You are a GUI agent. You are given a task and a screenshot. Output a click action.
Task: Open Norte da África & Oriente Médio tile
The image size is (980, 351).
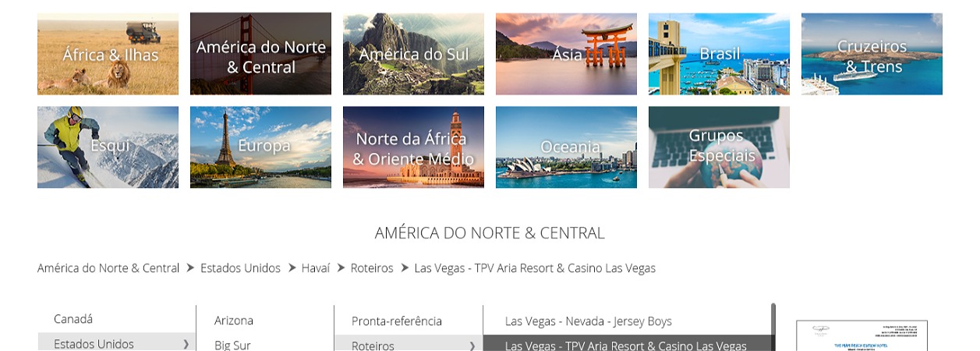[413, 147]
